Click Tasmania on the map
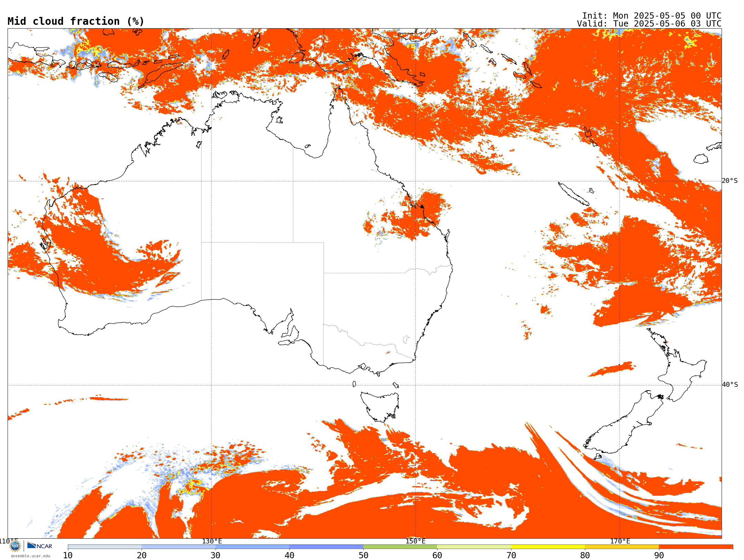Screen dimensions: 744x560 coord(380,406)
